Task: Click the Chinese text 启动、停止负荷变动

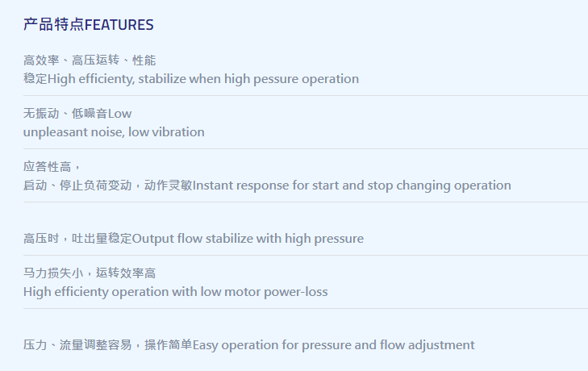Action: tap(77, 185)
